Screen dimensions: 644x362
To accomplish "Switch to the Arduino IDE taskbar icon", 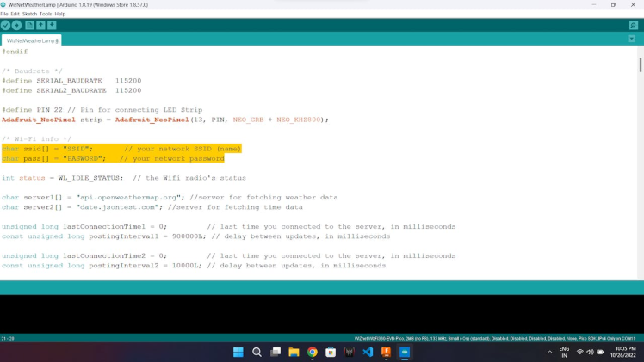I will 405,353.
